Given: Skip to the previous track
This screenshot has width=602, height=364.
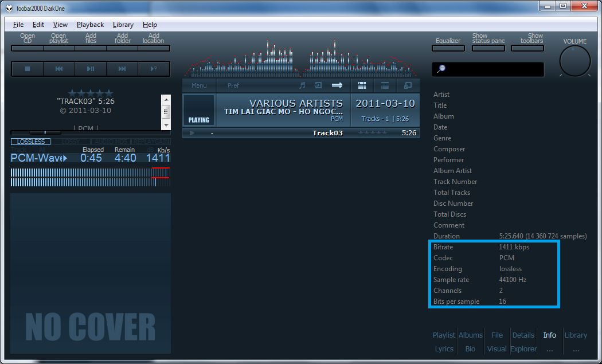Looking at the screenshot, I should pos(58,69).
